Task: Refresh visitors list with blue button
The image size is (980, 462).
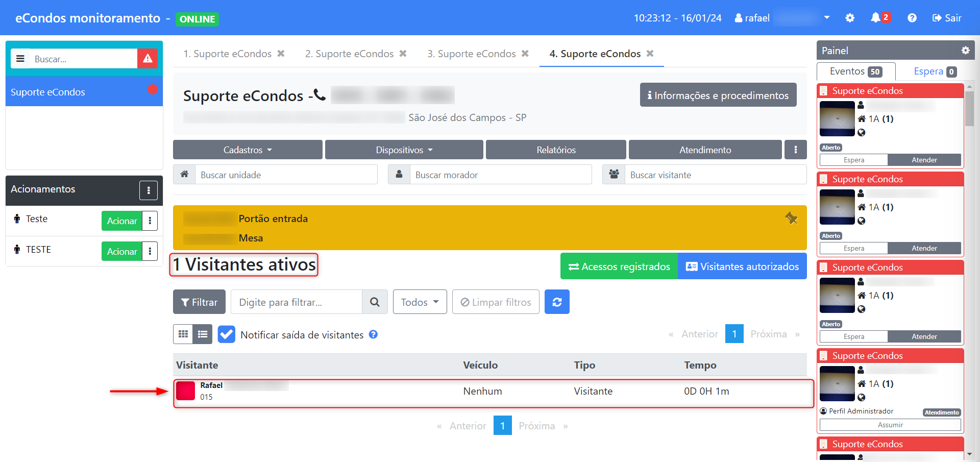Action: click(x=557, y=302)
